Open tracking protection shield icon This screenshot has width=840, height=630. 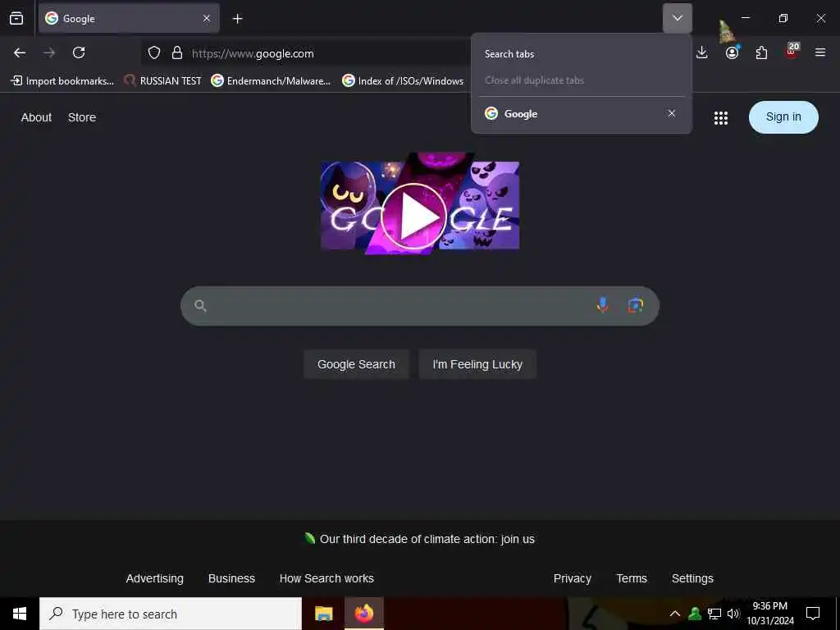point(154,52)
